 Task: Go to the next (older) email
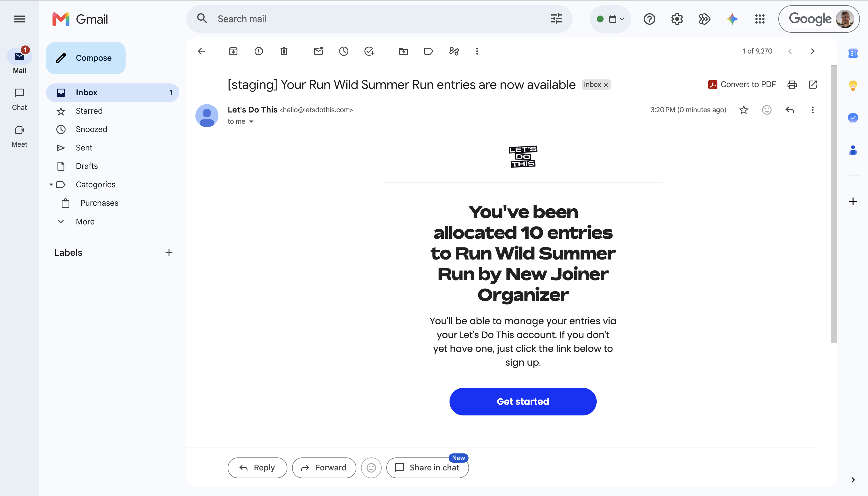point(813,51)
